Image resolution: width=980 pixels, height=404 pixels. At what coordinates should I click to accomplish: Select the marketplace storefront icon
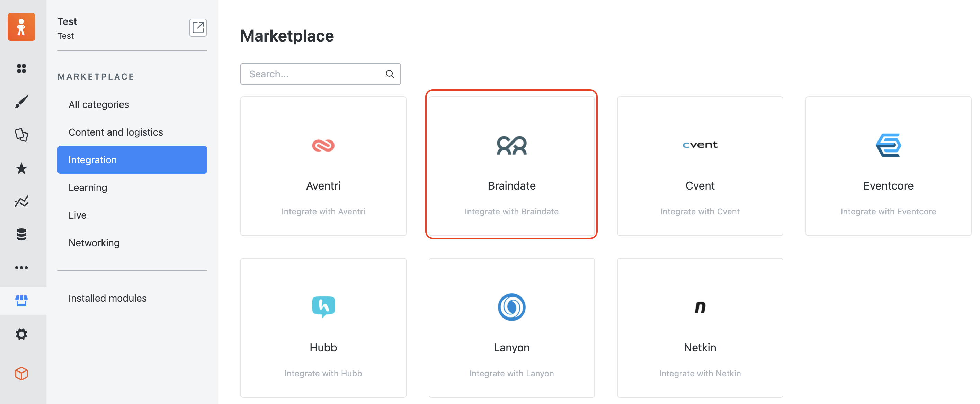[x=21, y=301]
